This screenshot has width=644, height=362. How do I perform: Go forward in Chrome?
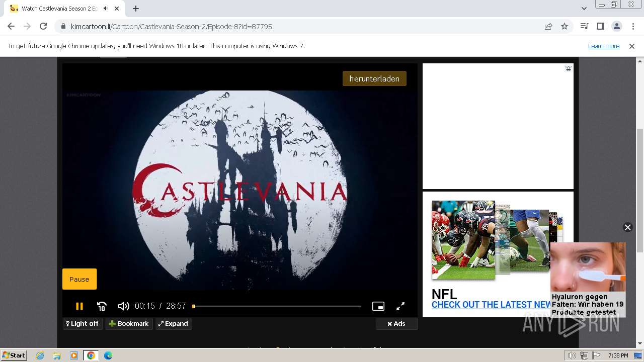click(27, 27)
